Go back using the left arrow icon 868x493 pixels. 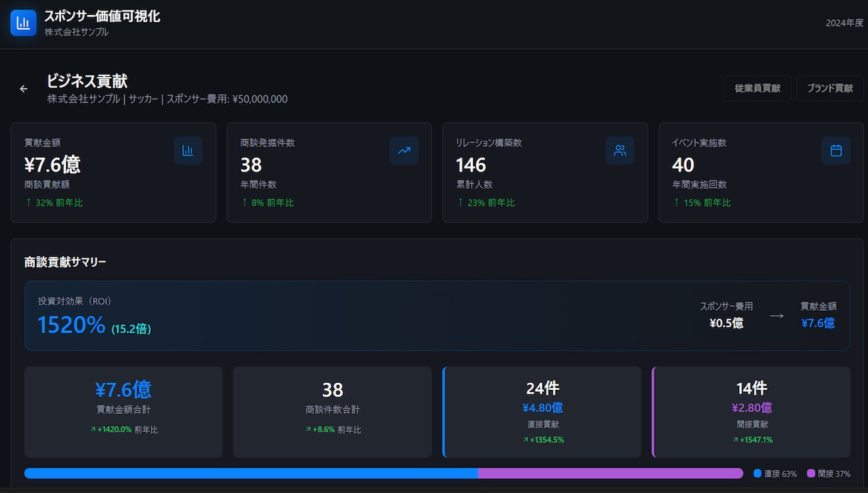[x=23, y=89]
